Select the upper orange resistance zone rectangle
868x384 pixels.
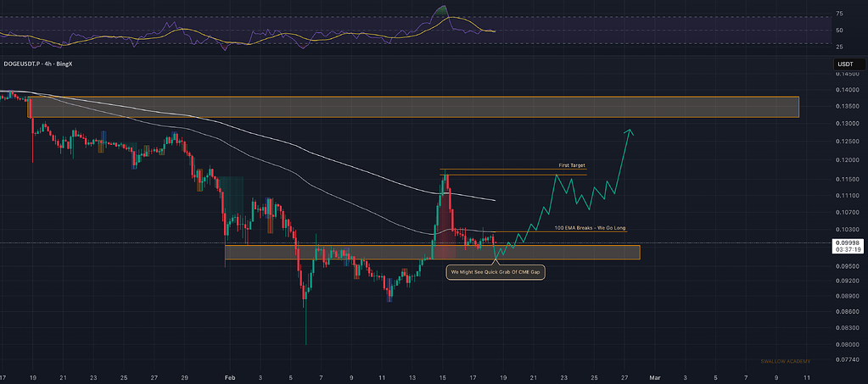tap(415, 107)
